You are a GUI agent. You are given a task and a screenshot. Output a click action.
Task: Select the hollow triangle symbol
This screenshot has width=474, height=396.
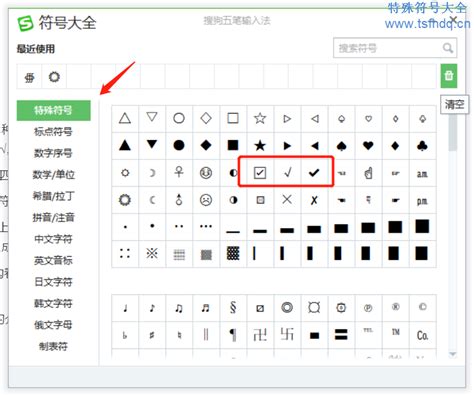pos(125,118)
